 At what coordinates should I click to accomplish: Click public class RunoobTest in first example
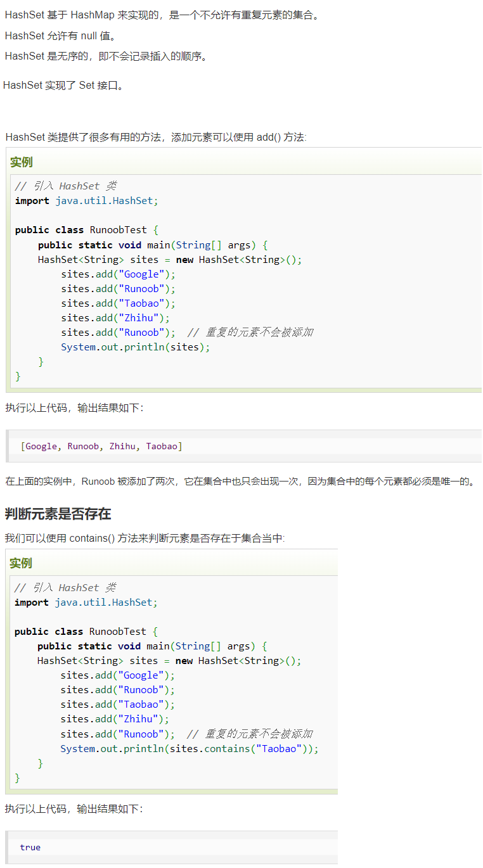[x=86, y=230]
